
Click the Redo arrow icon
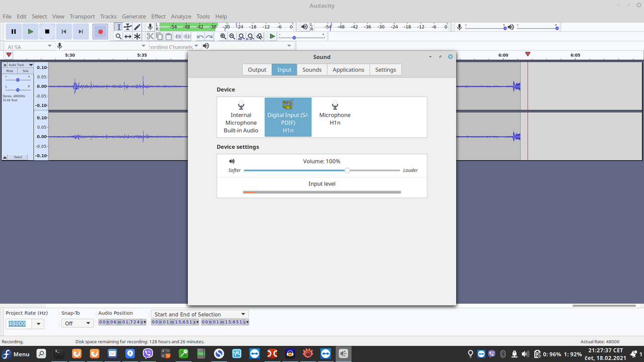coord(209,36)
